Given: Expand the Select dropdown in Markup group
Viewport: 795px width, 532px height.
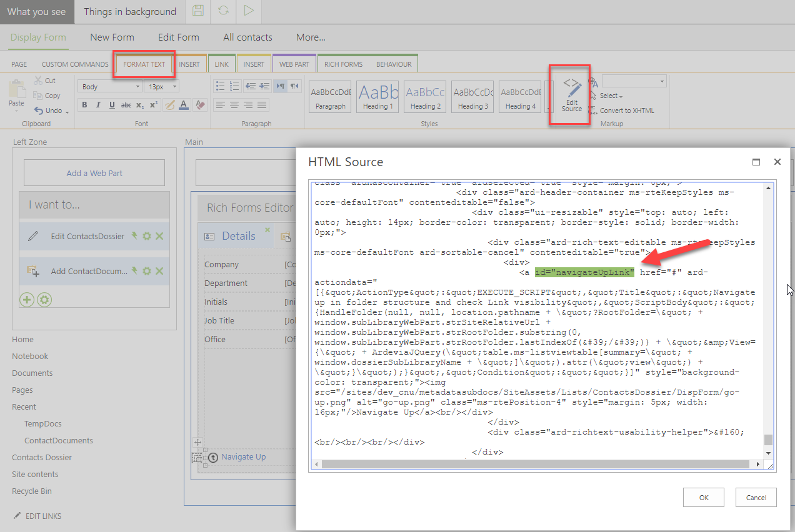Looking at the screenshot, I should (611, 96).
